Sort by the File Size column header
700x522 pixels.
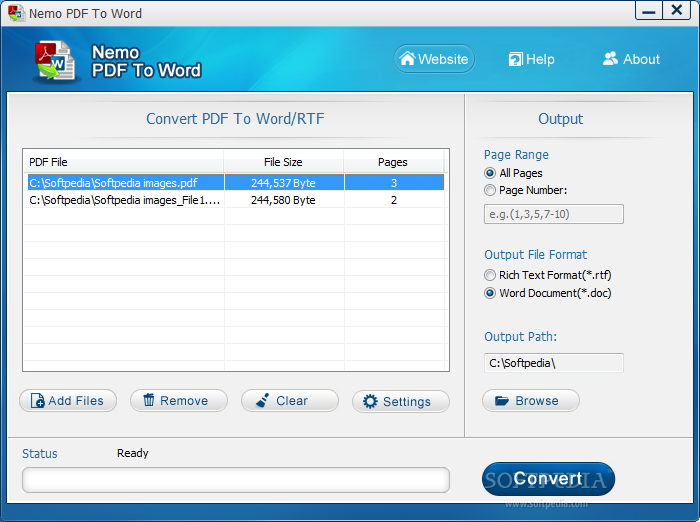283,162
